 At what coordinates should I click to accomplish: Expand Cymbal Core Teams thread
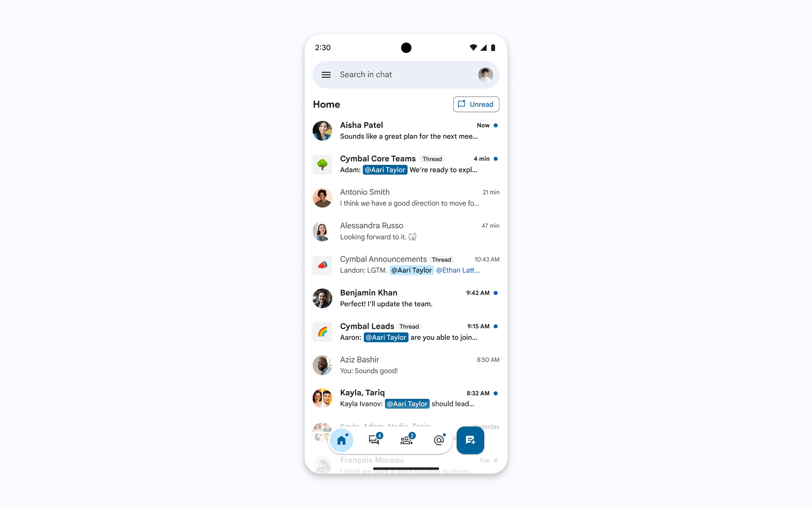pyautogui.click(x=406, y=164)
